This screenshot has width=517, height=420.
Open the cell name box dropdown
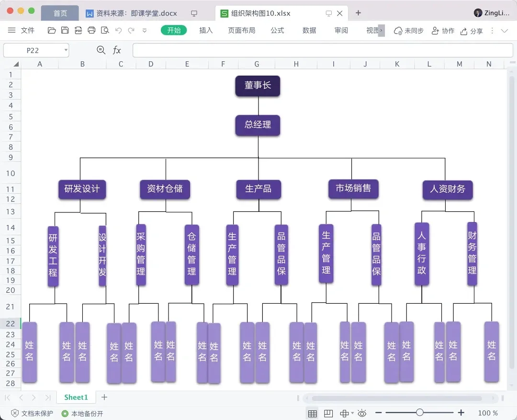click(x=66, y=50)
